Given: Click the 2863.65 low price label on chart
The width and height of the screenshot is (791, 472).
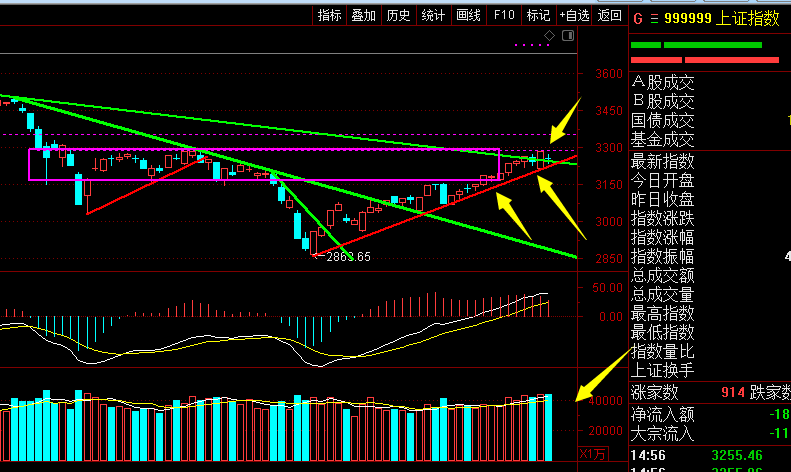Looking at the screenshot, I should coord(348,257).
